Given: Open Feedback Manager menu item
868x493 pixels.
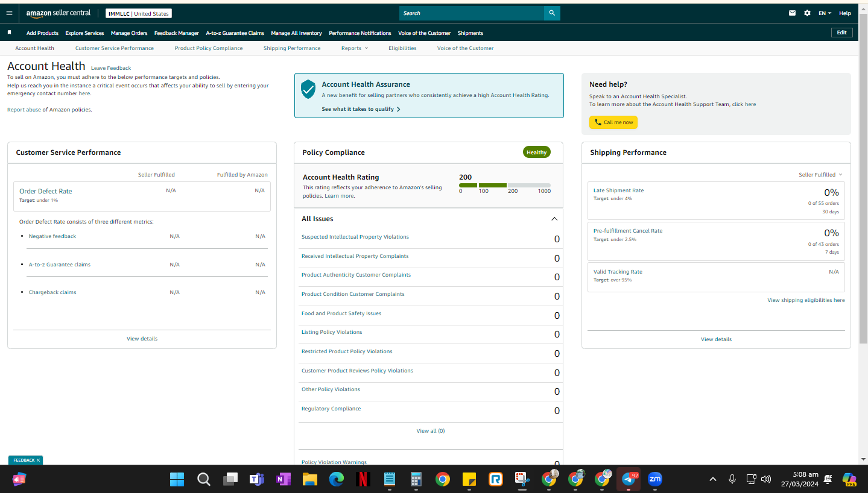Looking at the screenshot, I should (176, 33).
